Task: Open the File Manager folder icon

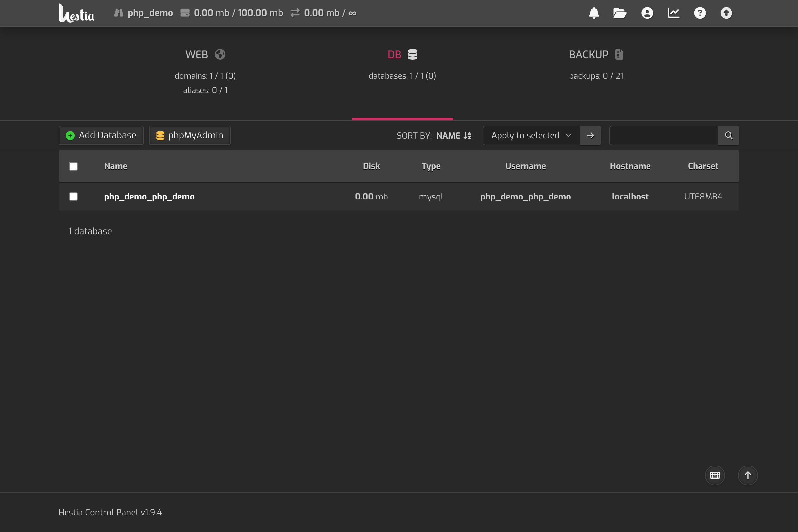Action: tap(620, 13)
